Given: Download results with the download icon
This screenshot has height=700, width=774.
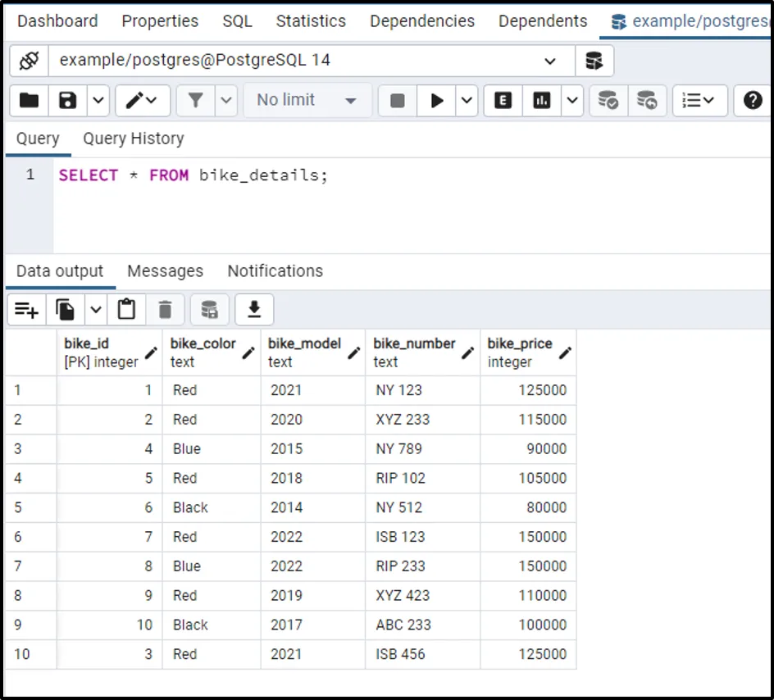Looking at the screenshot, I should [x=254, y=310].
